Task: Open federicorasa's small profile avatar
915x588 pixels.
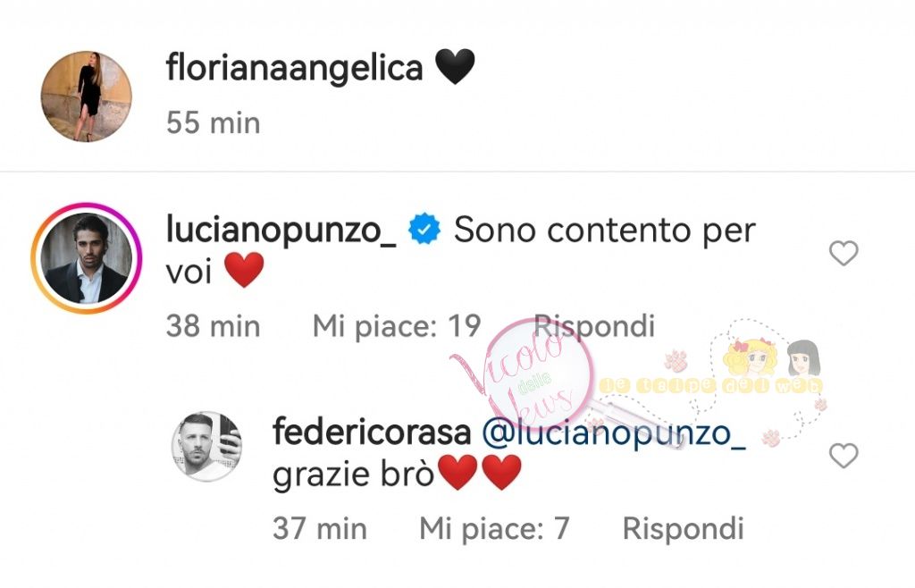Action: click(x=206, y=446)
